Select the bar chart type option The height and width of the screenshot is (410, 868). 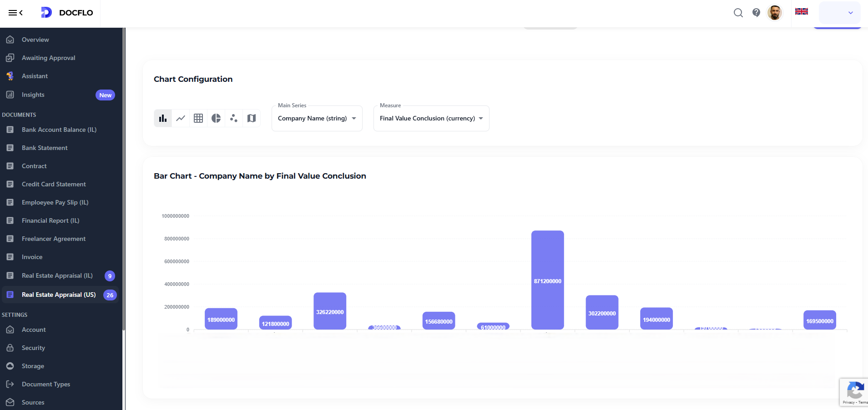(163, 118)
